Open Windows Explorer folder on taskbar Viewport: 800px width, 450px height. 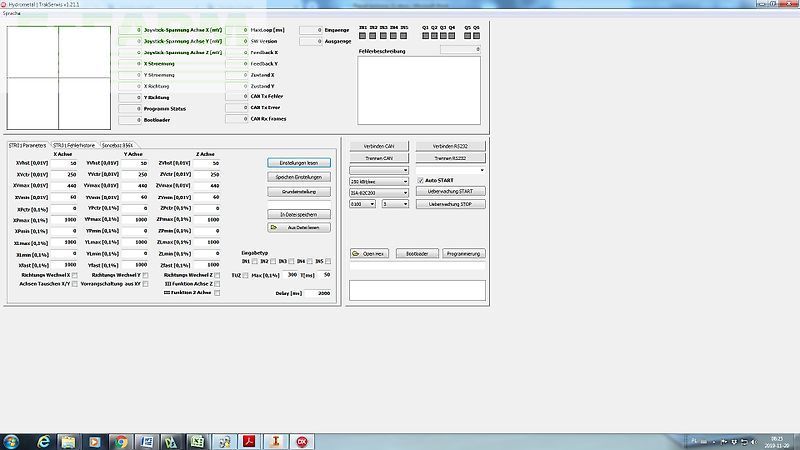click(x=68, y=441)
